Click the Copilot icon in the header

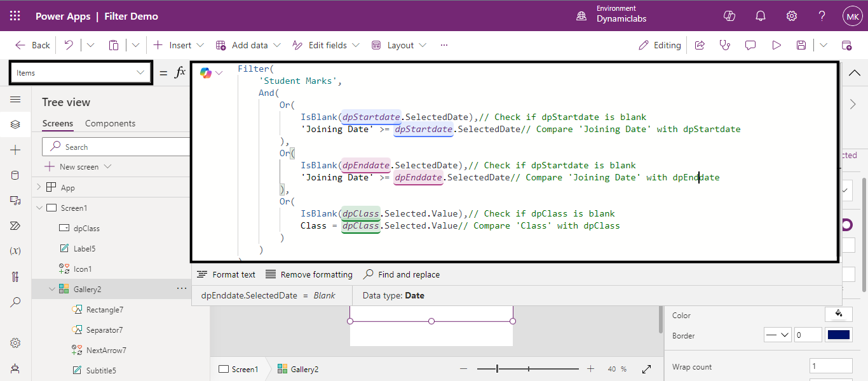[729, 16]
